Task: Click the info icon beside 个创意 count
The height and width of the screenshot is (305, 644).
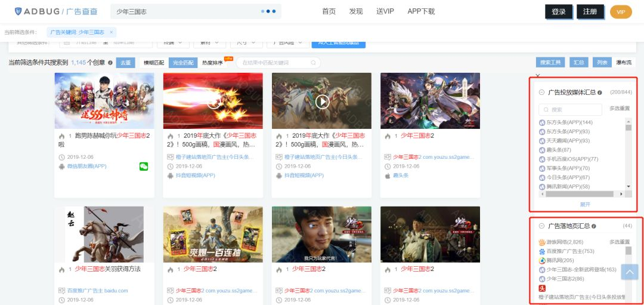Action: coord(110,63)
